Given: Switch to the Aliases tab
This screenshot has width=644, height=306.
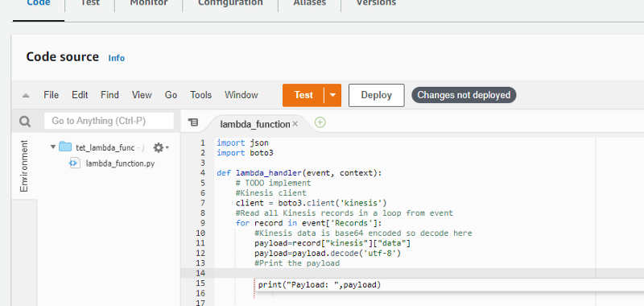Looking at the screenshot, I should coord(309,3).
